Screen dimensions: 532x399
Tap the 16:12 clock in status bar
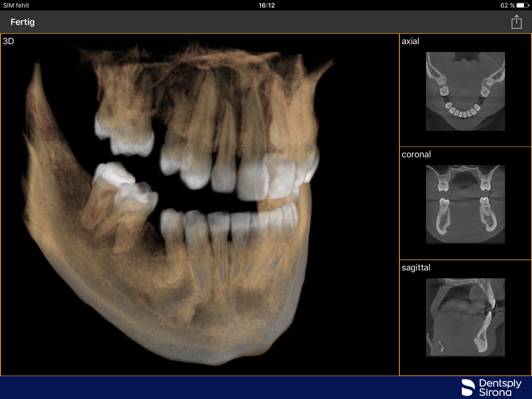point(267,5)
